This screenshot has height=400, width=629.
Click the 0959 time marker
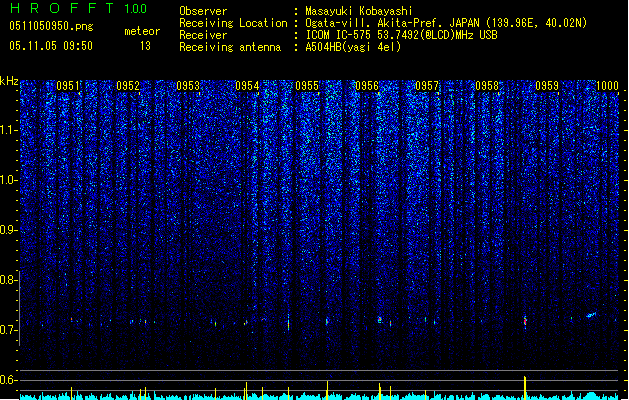tap(547, 86)
